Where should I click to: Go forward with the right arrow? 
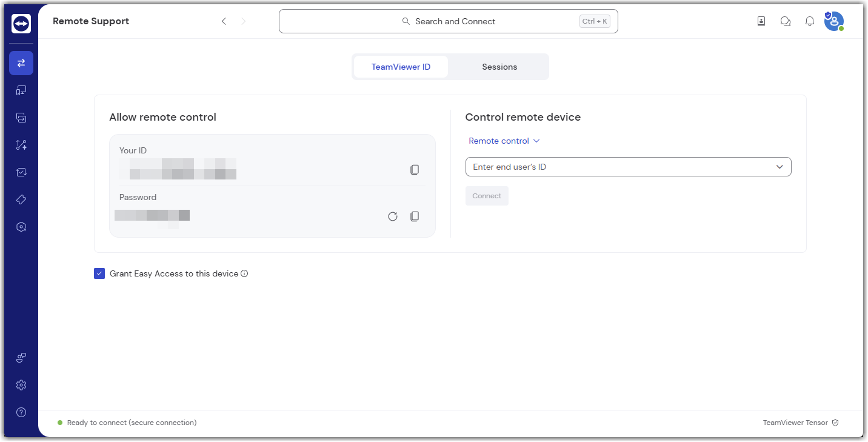[x=244, y=21]
